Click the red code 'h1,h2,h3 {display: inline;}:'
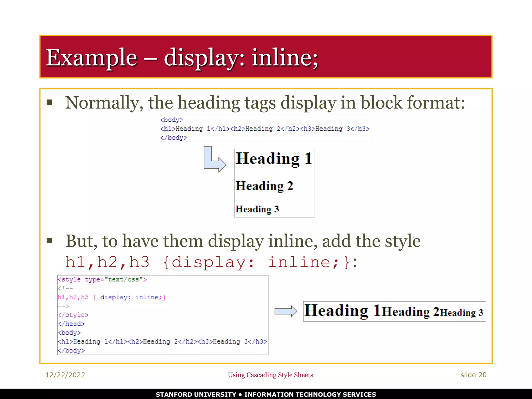 tap(211, 262)
